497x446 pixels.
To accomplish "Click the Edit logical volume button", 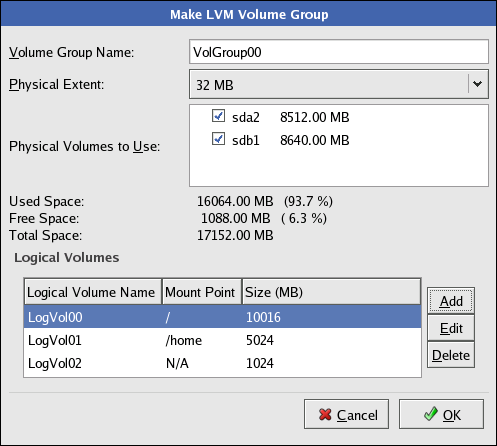I will coord(451,328).
